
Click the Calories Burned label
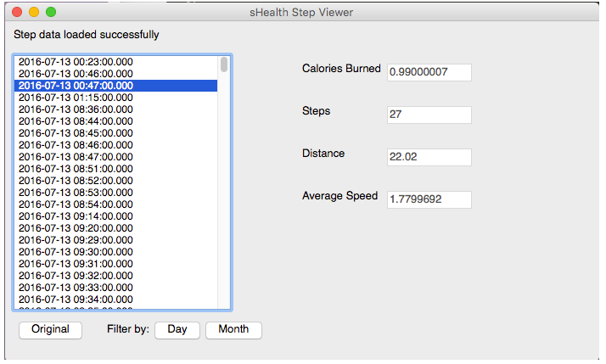(341, 69)
